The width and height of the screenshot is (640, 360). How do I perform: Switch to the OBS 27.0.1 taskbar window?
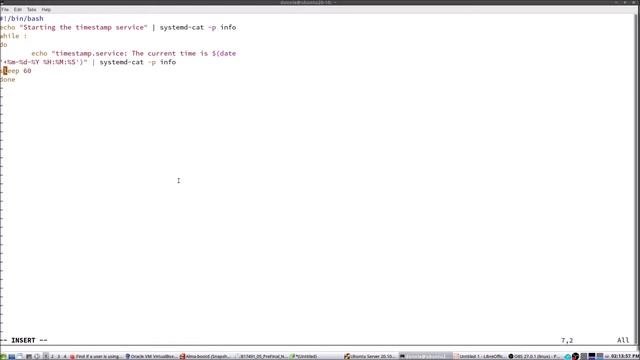(x=534, y=356)
